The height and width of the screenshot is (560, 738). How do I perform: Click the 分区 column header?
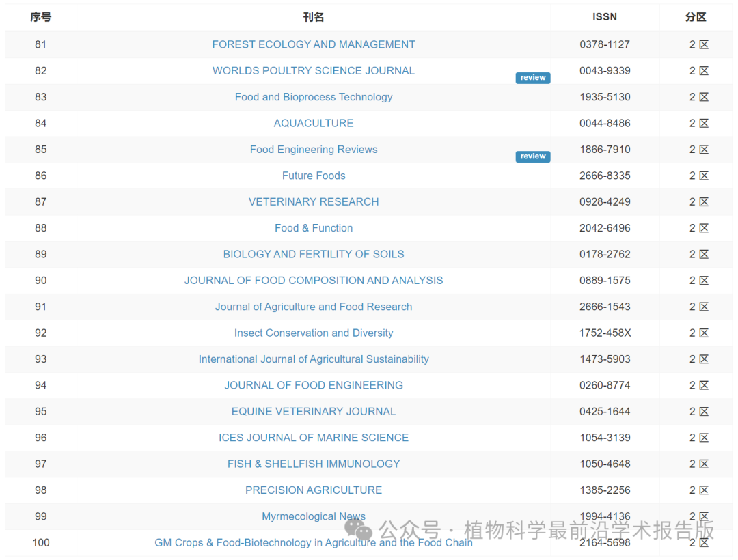coord(696,17)
